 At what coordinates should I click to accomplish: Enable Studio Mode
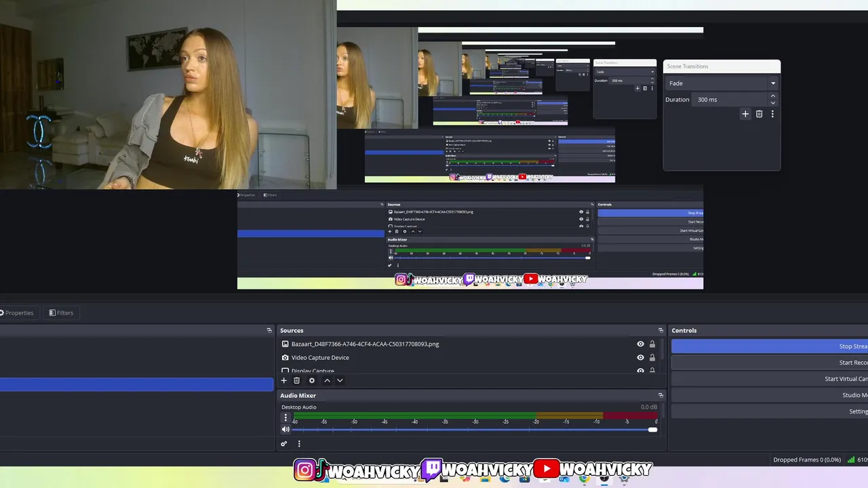770,395
